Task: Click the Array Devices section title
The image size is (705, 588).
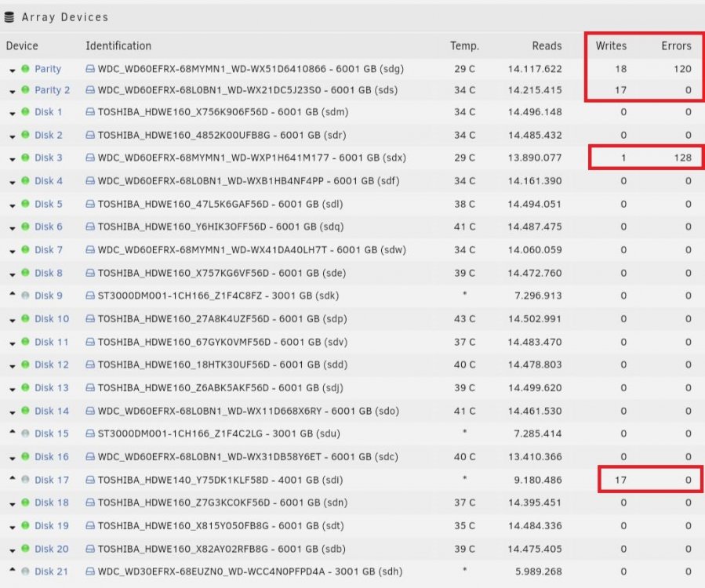Action: click(x=65, y=17)
